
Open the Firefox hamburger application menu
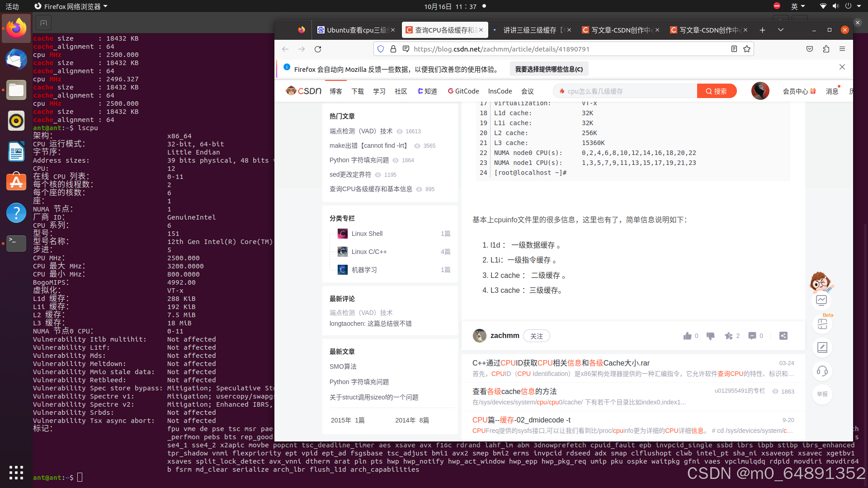[842, 49]
